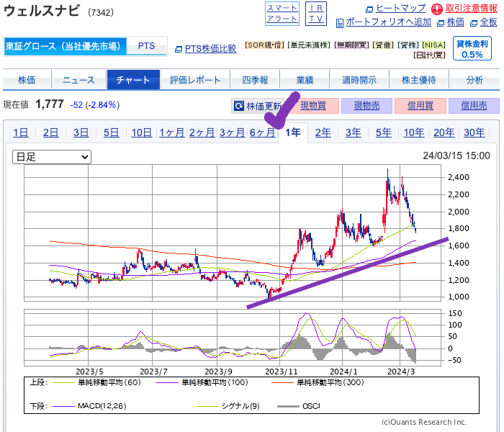The image size is (504, 432).
Task: Select the 5年 chart period
Action: coord(384,132)
